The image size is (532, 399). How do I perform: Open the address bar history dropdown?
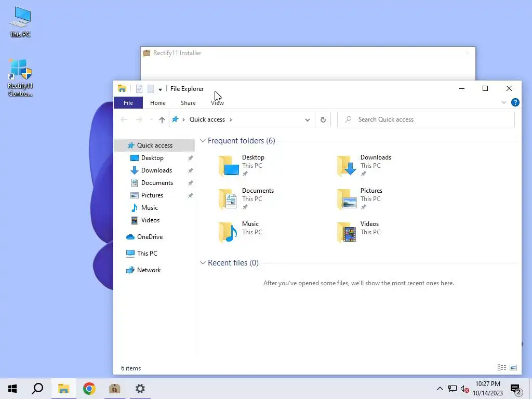coord(308,119)
